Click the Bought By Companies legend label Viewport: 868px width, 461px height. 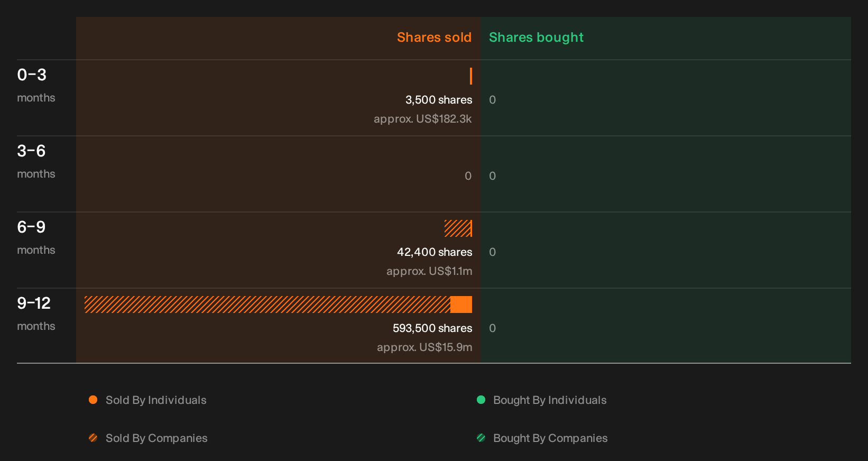click(550, 438)
